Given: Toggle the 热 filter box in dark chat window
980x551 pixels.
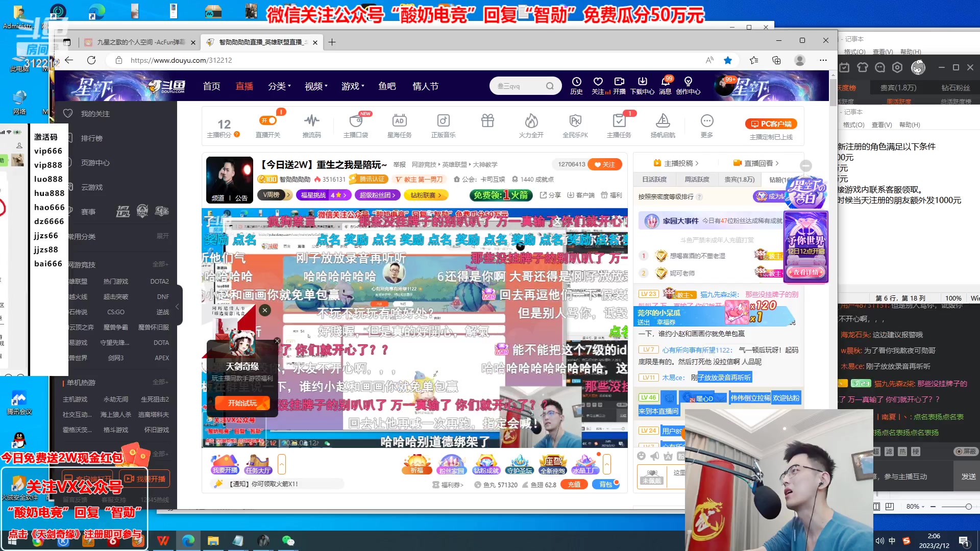Looking at the screenshot, I should click(x=902, y=452).
